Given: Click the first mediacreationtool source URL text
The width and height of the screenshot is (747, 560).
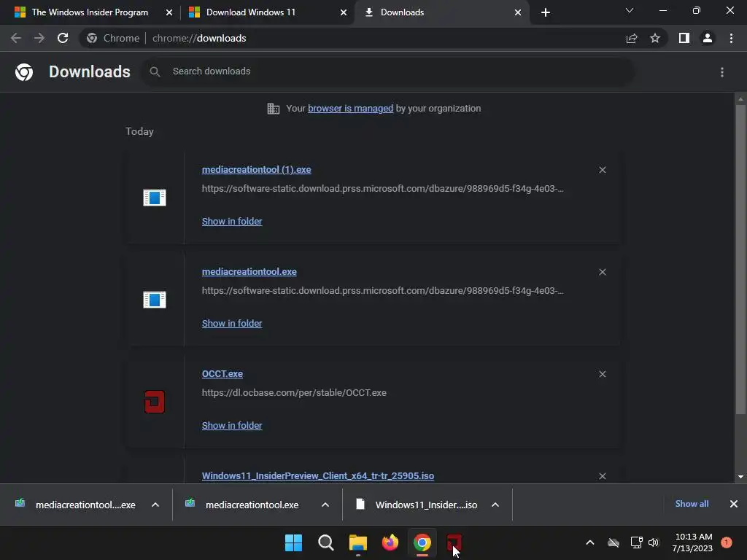Looking at the screenshot, I should [x=382, y=189].
